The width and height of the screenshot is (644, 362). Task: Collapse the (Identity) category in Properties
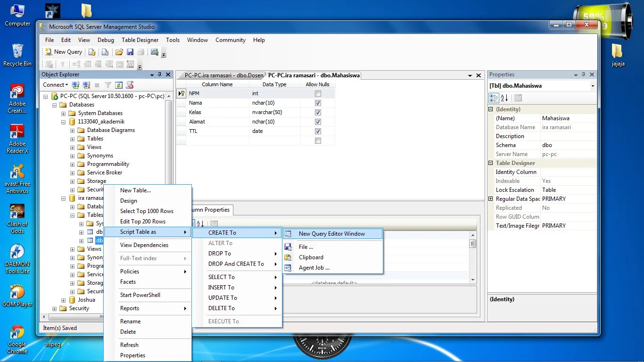pyautogui.click(x=491, y=109)
